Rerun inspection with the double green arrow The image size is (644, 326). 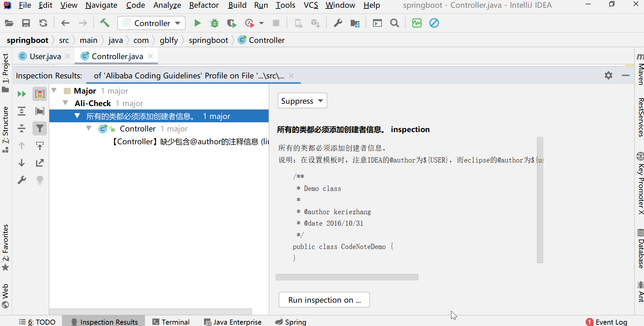coord(22,94)
